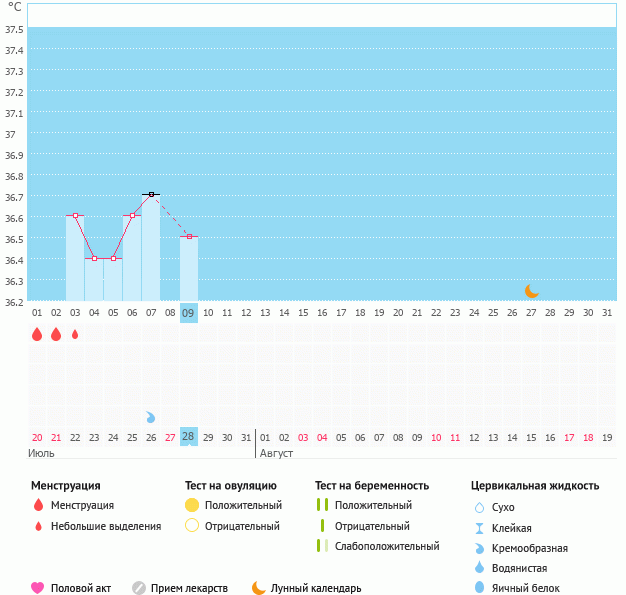Select the 36.5 temperature point on day 09
The height and width of the screenshot is (595, 626).
(x=189, y=236)
